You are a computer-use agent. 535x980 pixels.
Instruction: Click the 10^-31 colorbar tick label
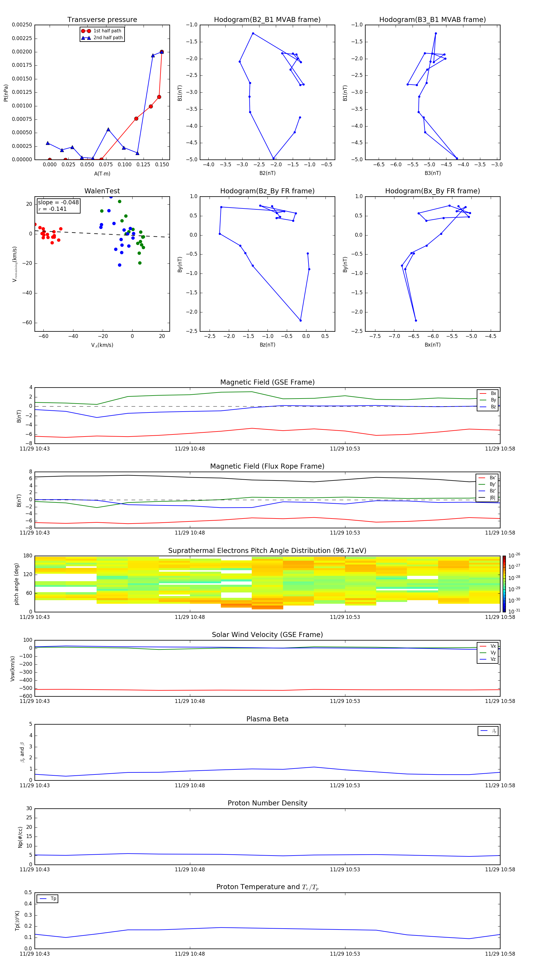(514, 611)
